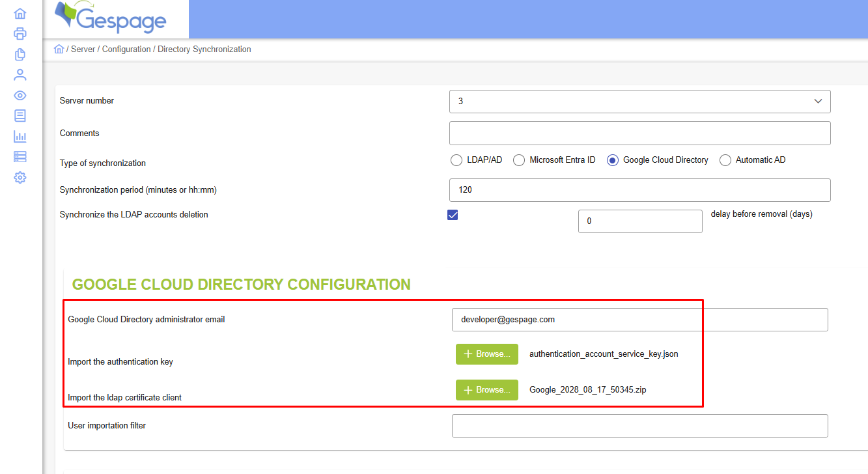Screen dimensions: 868x474
Task: Open the Server number dropdown
Action: pyautogui.click(x=640, y=102)
